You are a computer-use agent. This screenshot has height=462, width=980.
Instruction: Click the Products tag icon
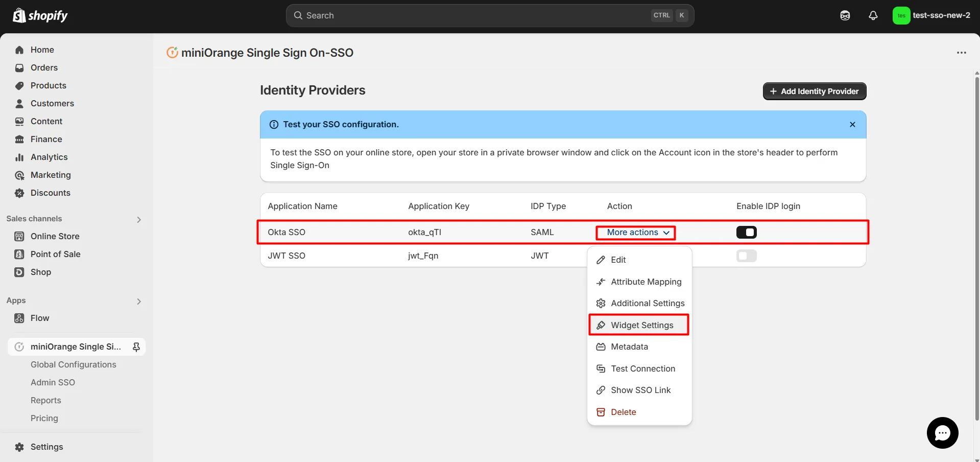(x=19, y=85)
